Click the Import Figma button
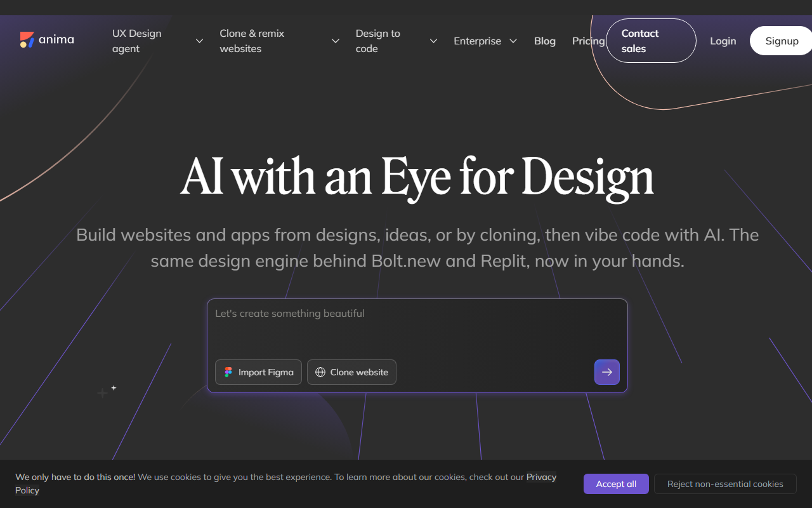 click(x=258, y=372)
